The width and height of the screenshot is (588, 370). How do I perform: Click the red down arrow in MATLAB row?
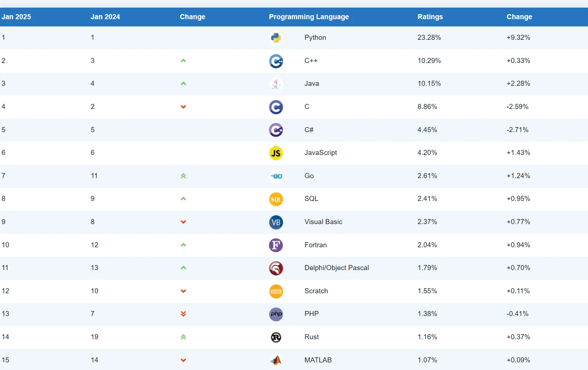183,360
